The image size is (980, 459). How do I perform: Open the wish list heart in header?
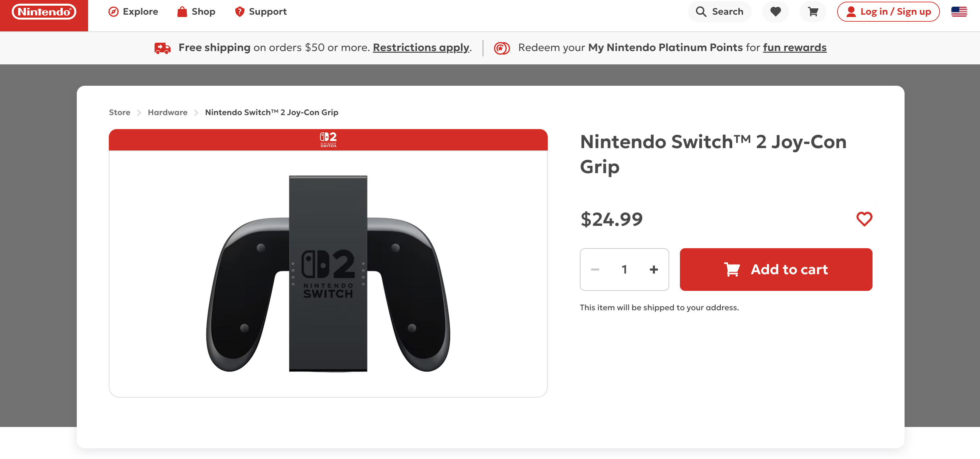click(775, 12)
